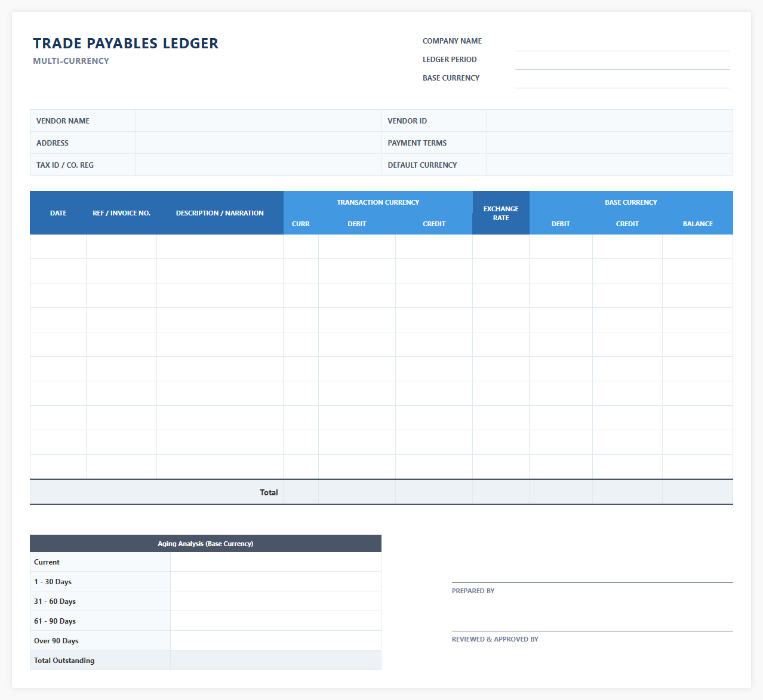Select the value cell for '61 - 90 Days'
Image resolution: width=763 pixels, height=700 pixels.
pos(276,621)
